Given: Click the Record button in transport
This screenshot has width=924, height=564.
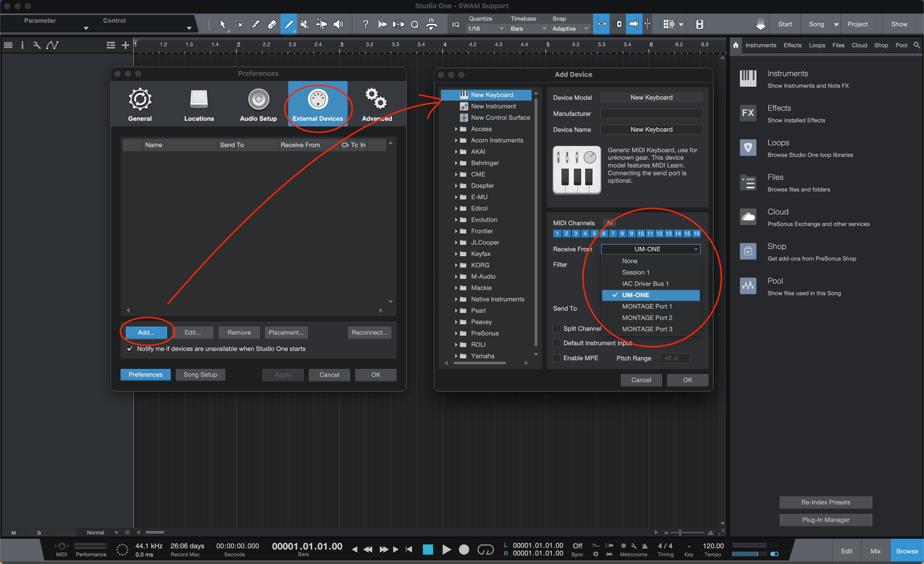Looking at the screenshot, I should (464, 550).
